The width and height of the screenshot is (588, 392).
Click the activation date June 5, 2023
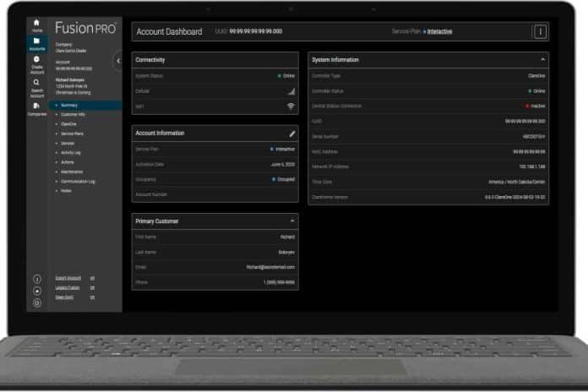pos(283,164)
